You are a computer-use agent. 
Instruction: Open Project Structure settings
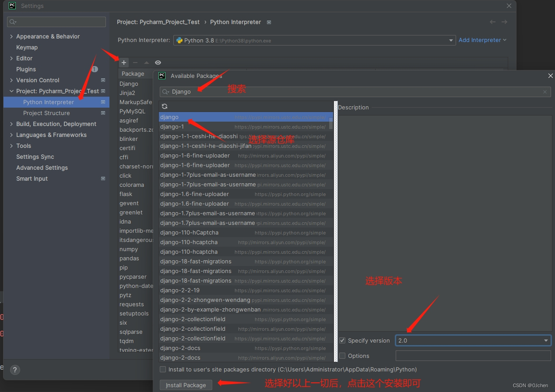tap(46, 113)
